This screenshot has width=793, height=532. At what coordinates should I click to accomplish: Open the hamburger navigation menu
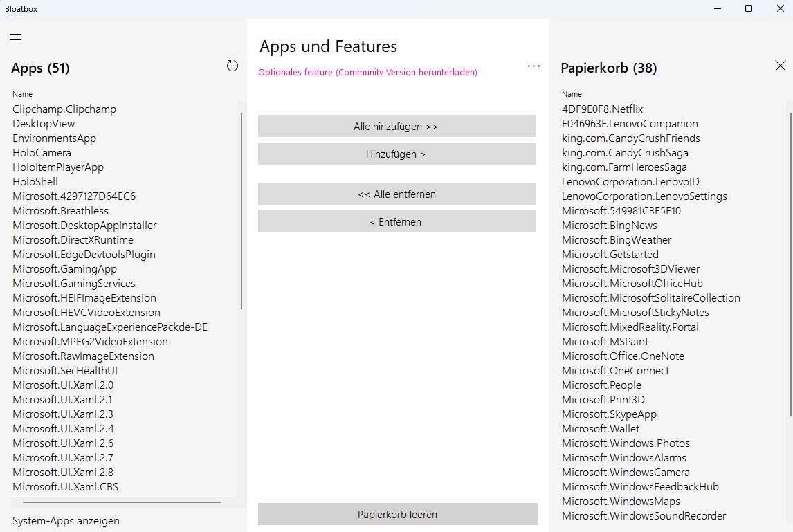[x=16, y=37]
